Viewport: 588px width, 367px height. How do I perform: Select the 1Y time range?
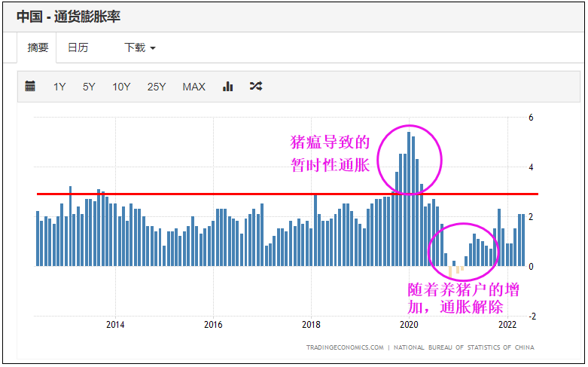coord(59,87)
